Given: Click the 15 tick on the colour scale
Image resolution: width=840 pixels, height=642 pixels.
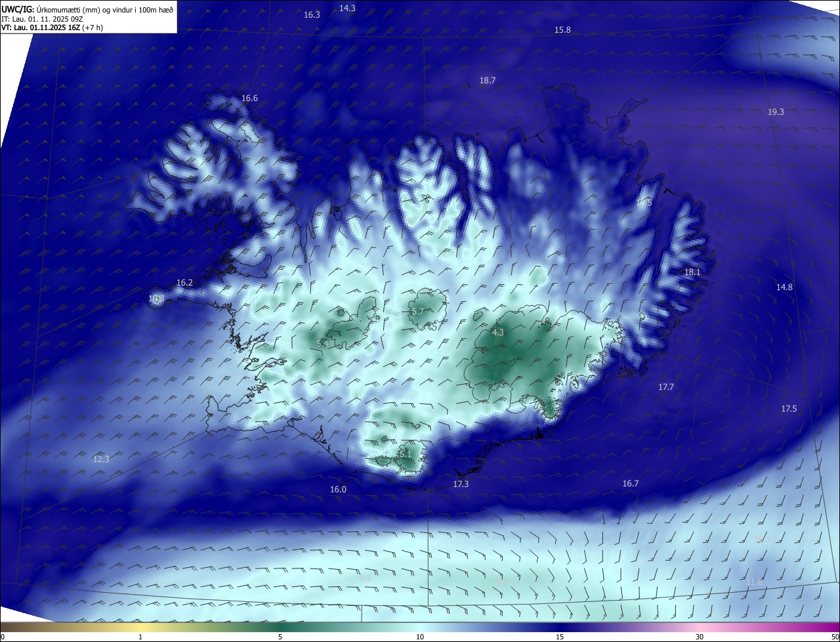Looking at the screenshot, I should (560, 637).
